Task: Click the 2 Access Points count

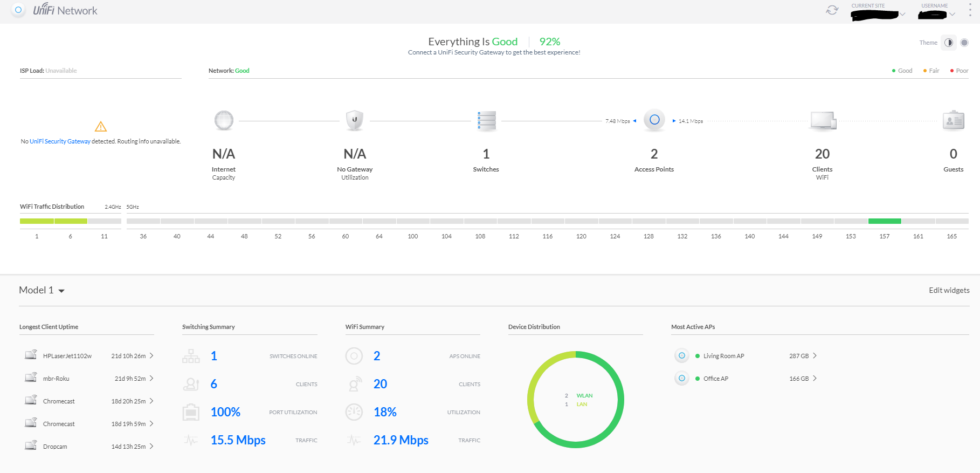Action: 654,154
